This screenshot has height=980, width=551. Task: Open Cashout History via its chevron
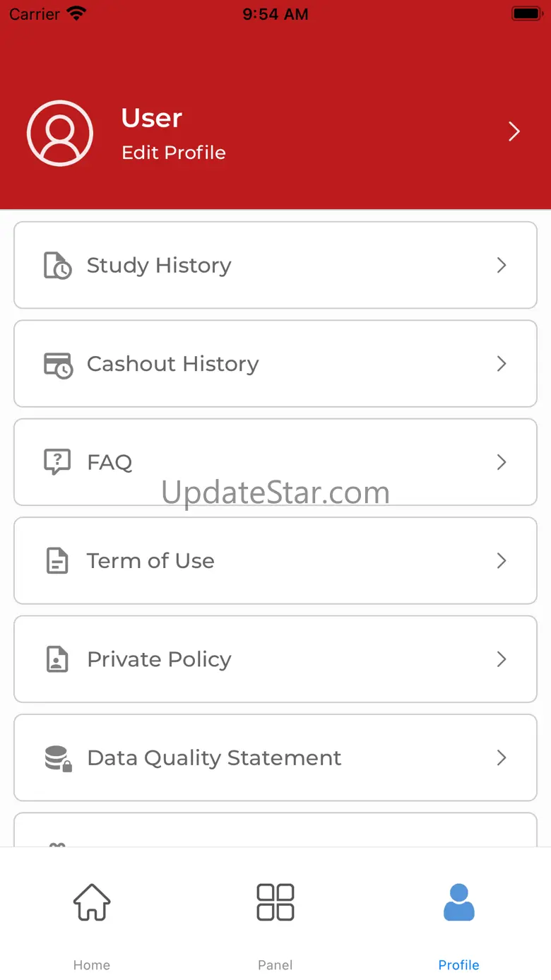point(502,364)
